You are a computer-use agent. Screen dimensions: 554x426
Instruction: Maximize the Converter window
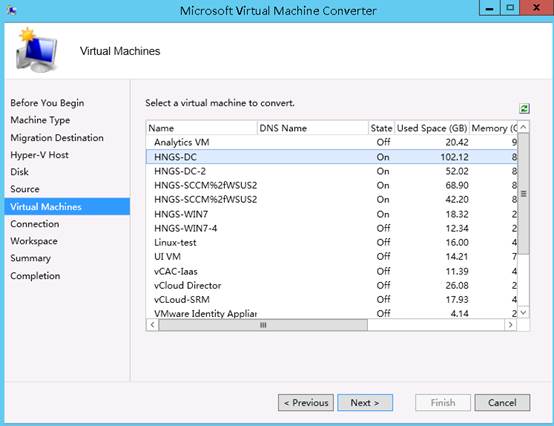click(x=510, y=8)
